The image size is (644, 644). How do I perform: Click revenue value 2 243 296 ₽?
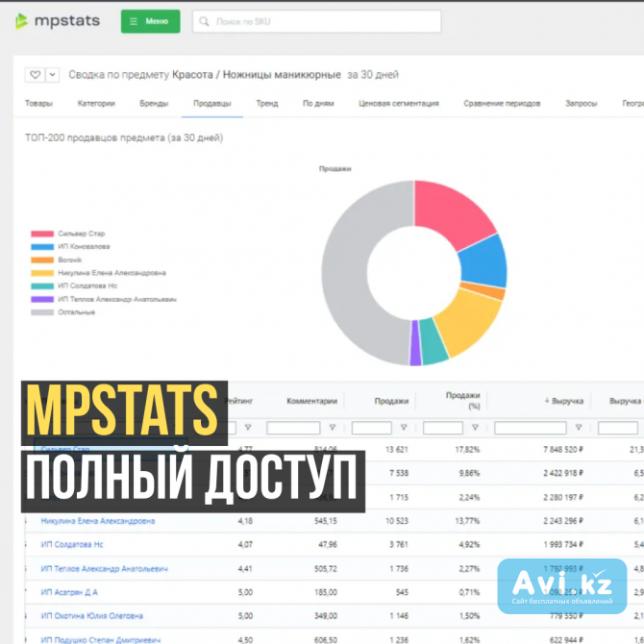(x=563, y=521)
